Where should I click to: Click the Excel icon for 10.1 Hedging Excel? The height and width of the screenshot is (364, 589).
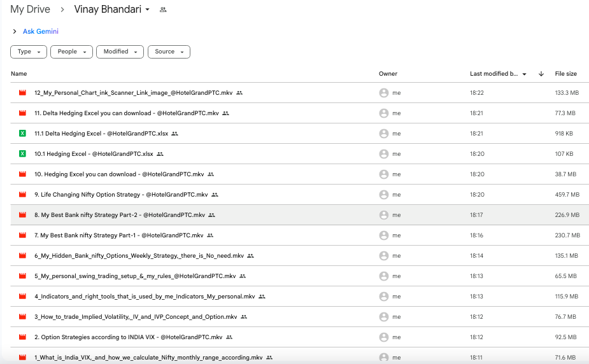(22, 153)
